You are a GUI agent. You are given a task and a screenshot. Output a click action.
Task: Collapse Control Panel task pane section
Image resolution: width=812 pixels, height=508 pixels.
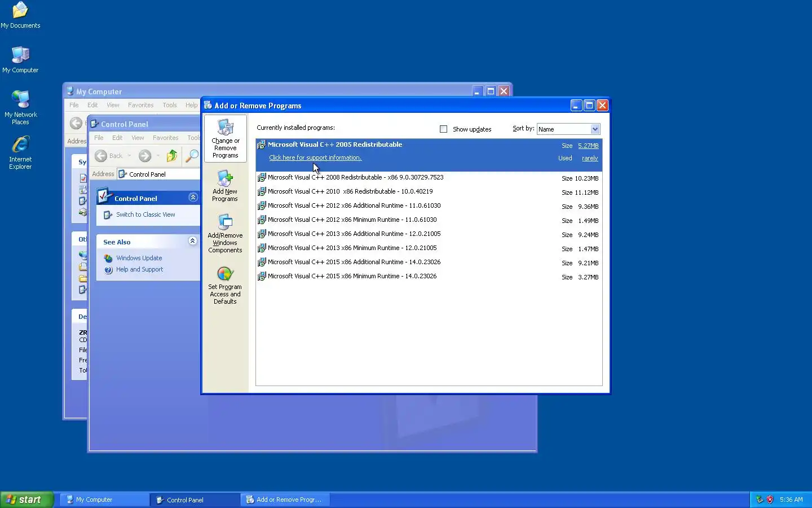pyautogui.click(x=193, y=197)
